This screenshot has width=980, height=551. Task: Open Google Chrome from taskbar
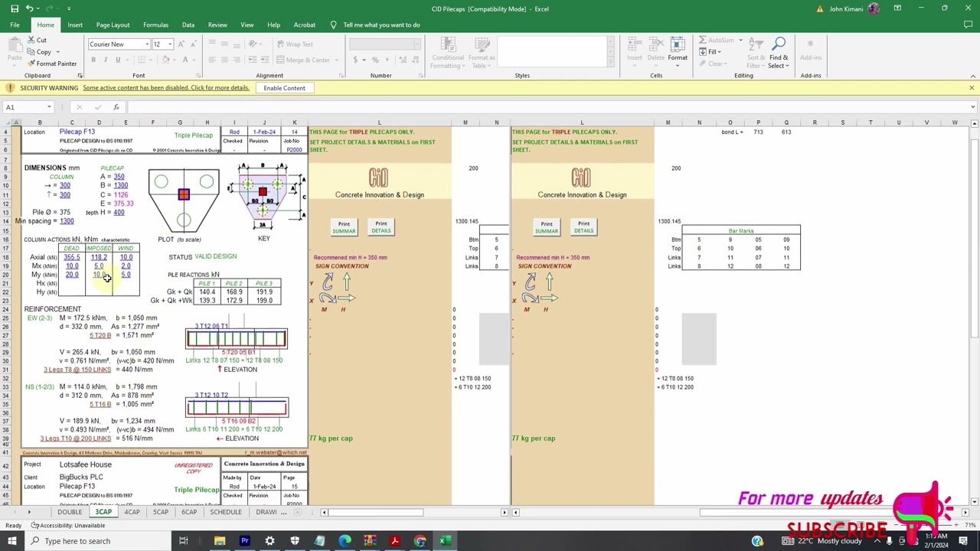(x=420, y=541)
